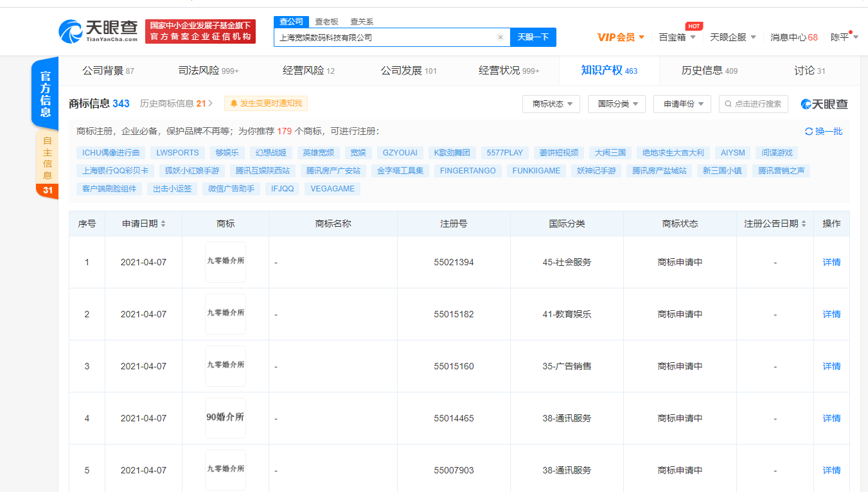Switch to the 讨论 tab
This screenshot has width=868, height=492.
tap(810, 71)
